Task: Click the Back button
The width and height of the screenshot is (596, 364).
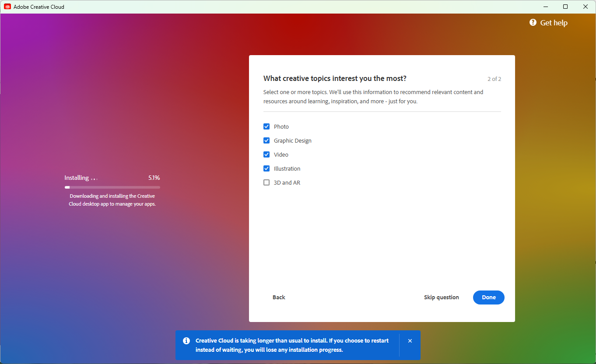Action: [x=279, y=297]
